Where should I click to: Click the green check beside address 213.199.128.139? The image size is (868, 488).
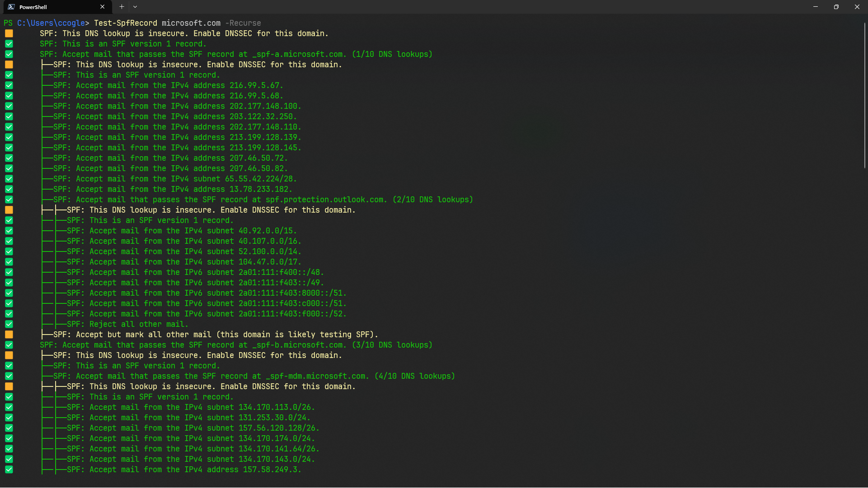(x=9, y=137)
